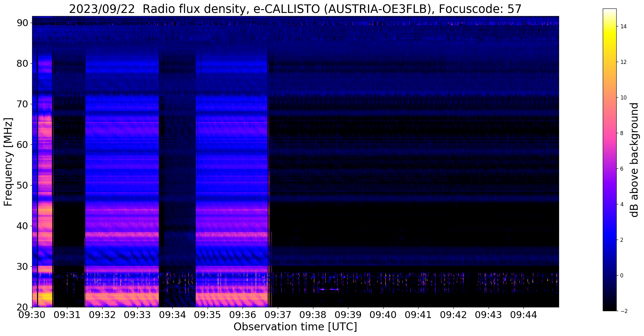Click the colorbar tick label 6

click(x=621, y=169)
